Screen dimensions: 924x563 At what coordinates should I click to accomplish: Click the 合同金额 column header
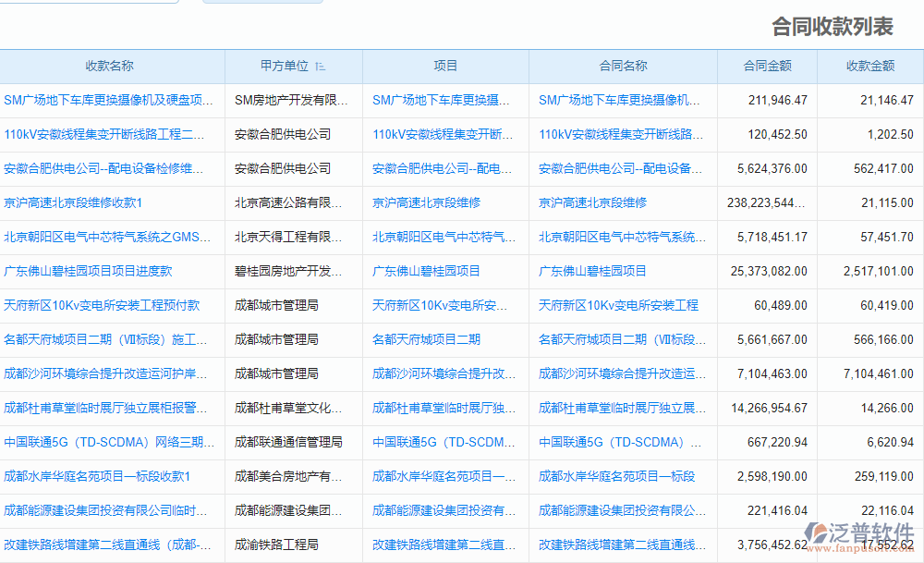765,66
